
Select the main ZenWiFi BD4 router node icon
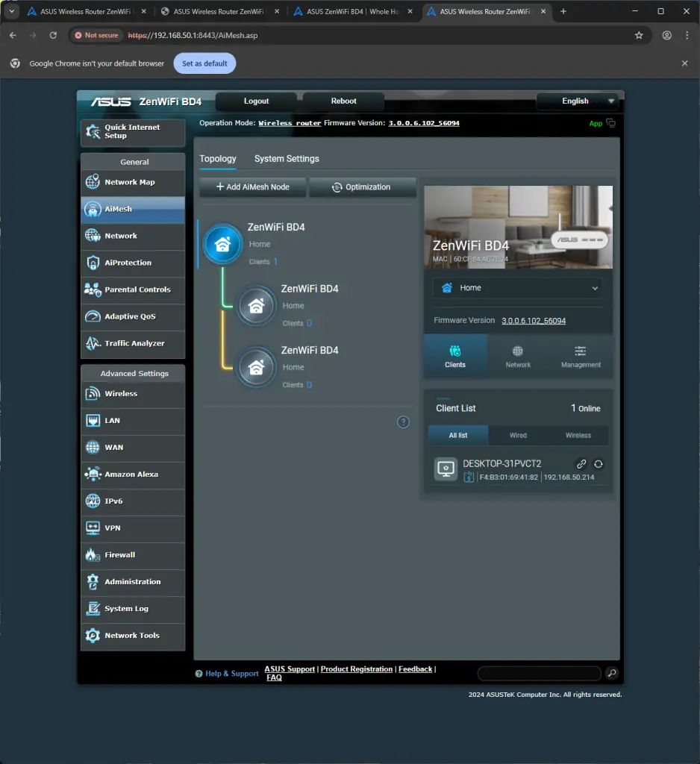[x=223, y=244]
